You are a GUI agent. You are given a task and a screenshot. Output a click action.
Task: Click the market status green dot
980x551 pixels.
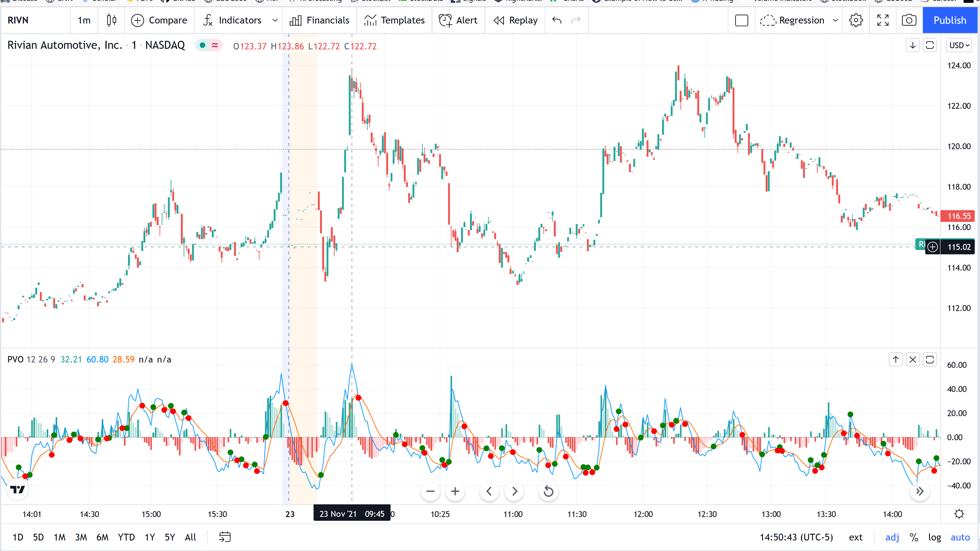202,45
